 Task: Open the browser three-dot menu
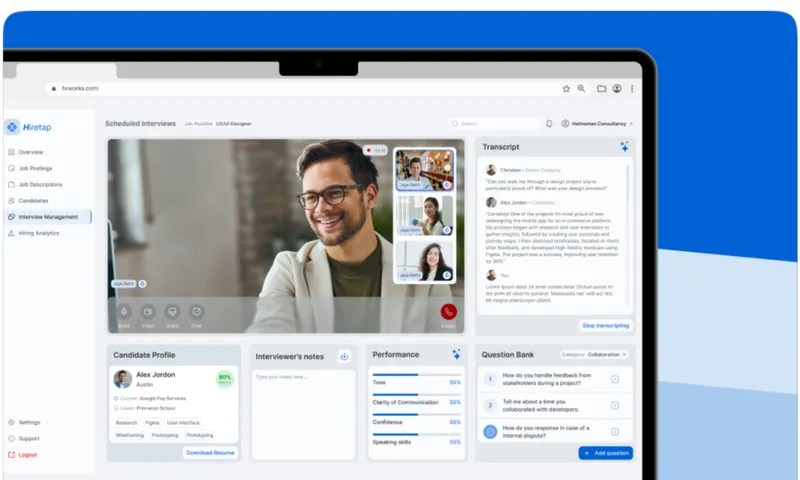(632, 89)
